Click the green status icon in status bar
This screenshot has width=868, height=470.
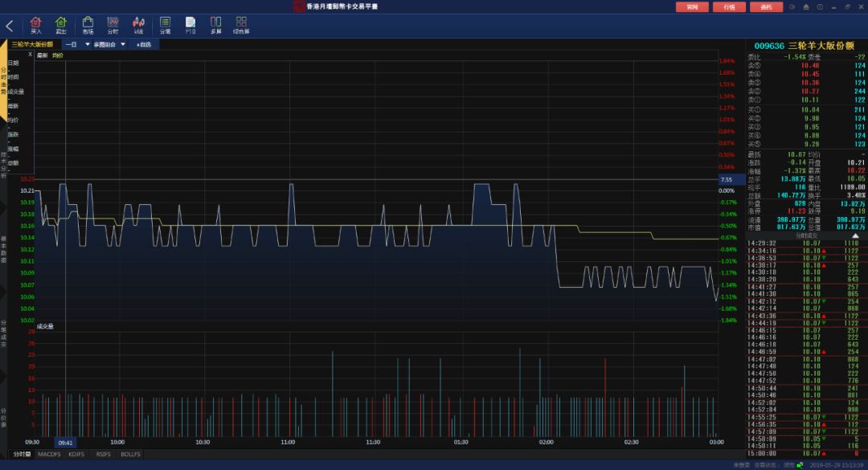tap(800, 465)
